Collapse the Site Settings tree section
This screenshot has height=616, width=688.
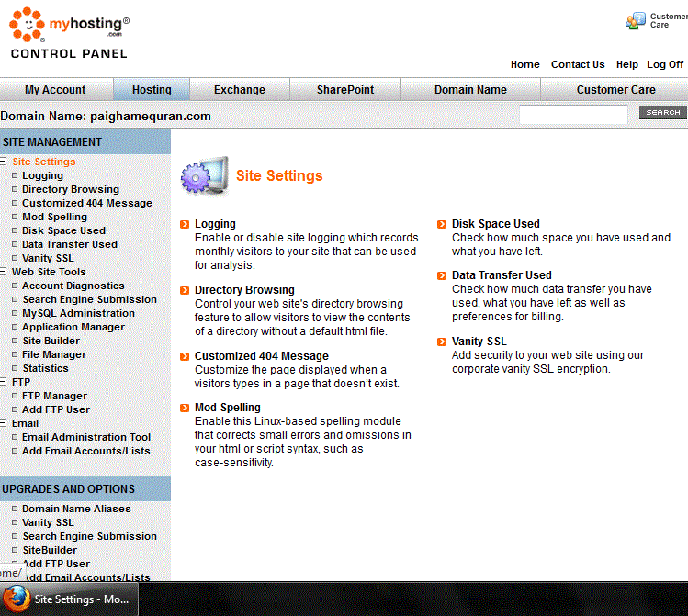pos(4,162)
